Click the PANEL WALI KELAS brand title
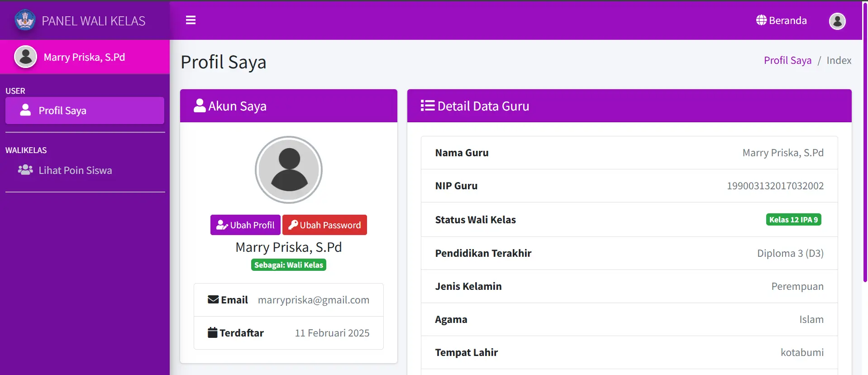This screenshot has width=868, height=375. (94, 21)
